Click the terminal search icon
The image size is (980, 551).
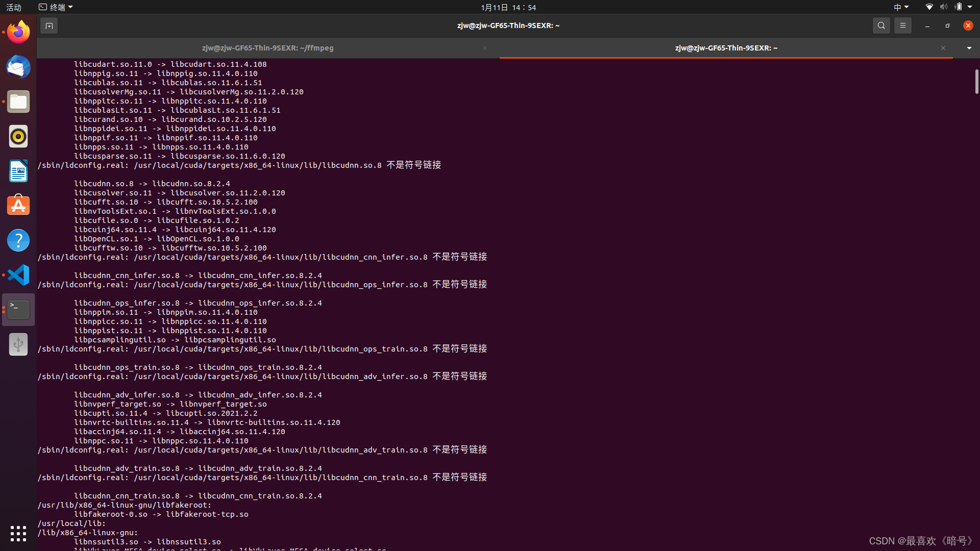tap(881, 26)
